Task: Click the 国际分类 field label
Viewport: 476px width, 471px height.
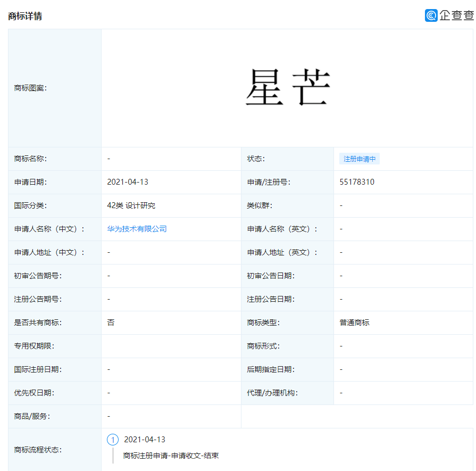Action: [30, 205]
